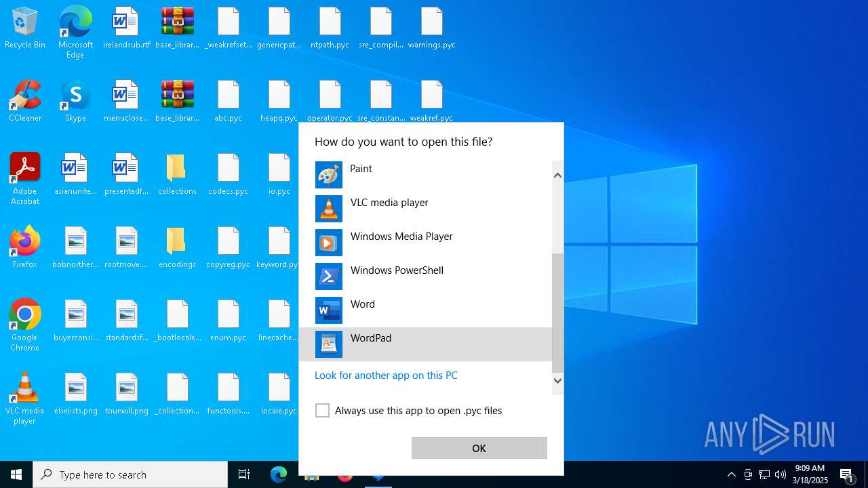The image size is (868, 488).
Task: Select the encodings folder on desktop
Action: click(x=177, y=248)
